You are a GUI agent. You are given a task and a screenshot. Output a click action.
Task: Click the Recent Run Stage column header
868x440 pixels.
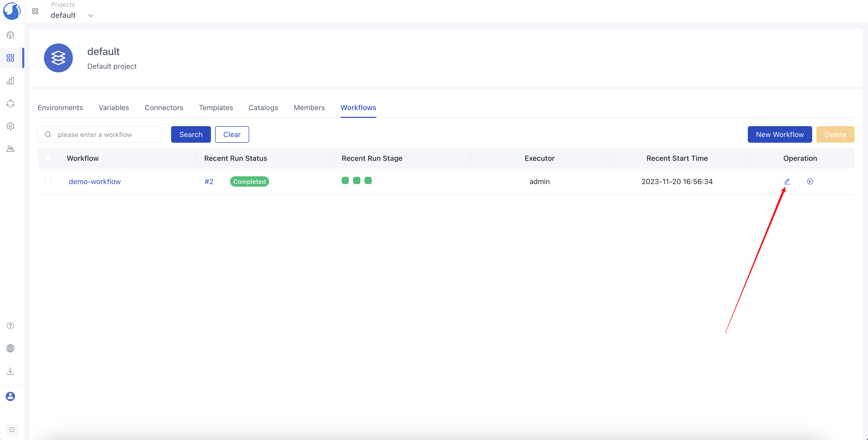(372, 158)
